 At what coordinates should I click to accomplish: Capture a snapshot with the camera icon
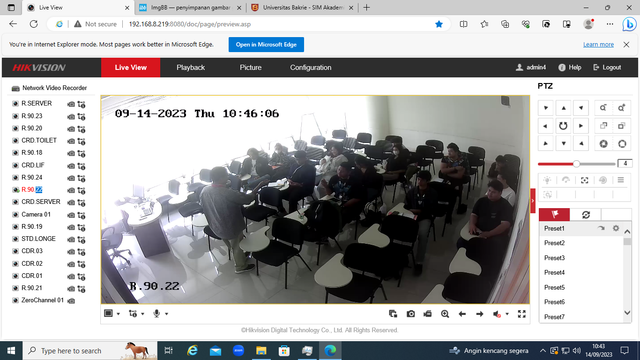pos(411,314)
